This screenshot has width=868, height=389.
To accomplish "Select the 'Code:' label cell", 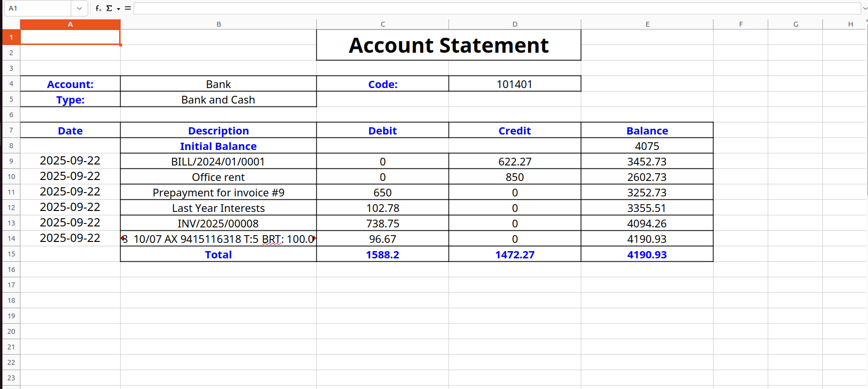I will [x=383, y=84].
